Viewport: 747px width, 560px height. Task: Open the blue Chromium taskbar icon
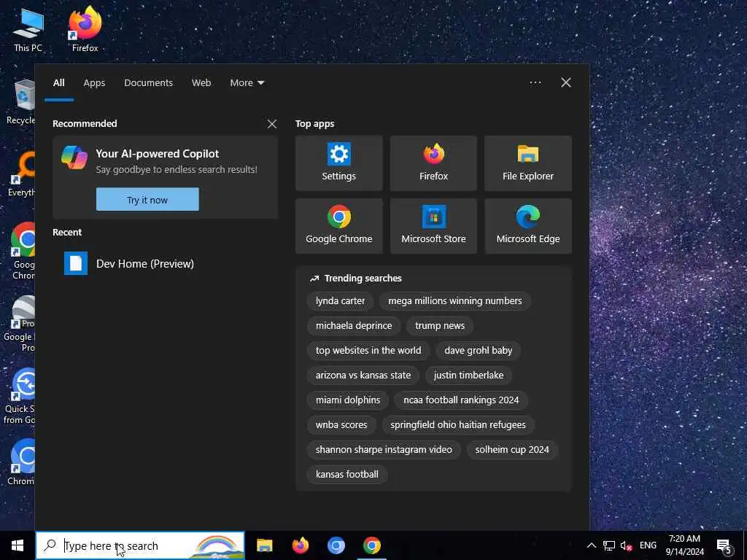point(336,545)
